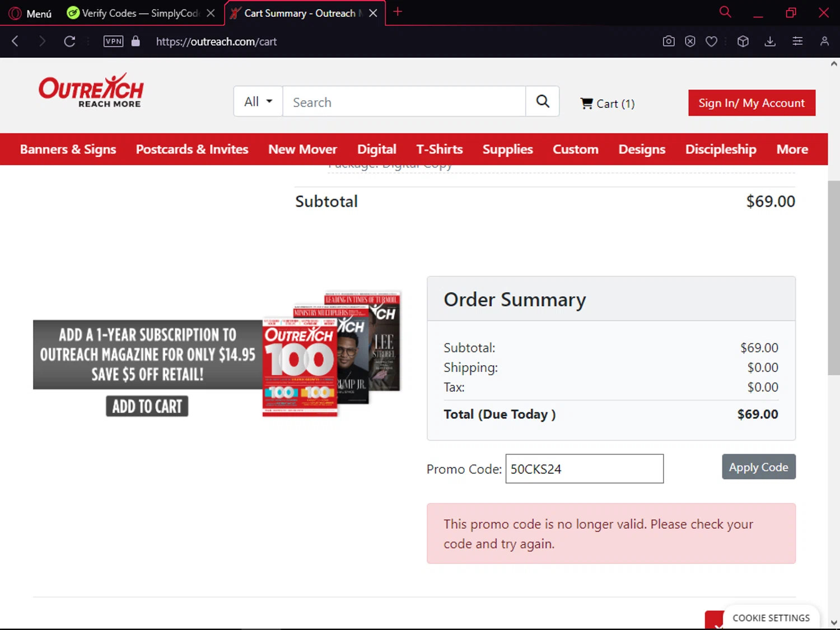The image size is (840, 630).
Task: Click ADD TO CART for magazine subscription
Action: [147, 406]
